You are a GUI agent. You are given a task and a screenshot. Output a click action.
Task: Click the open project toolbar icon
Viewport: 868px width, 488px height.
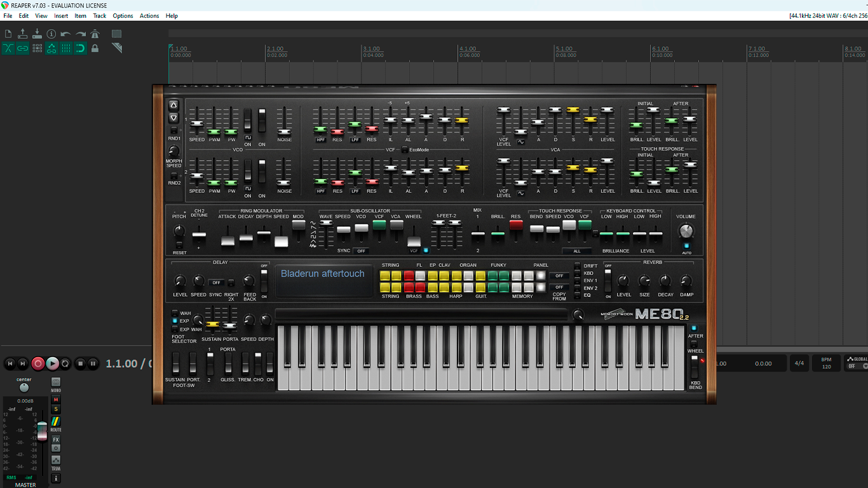(23, 34)
